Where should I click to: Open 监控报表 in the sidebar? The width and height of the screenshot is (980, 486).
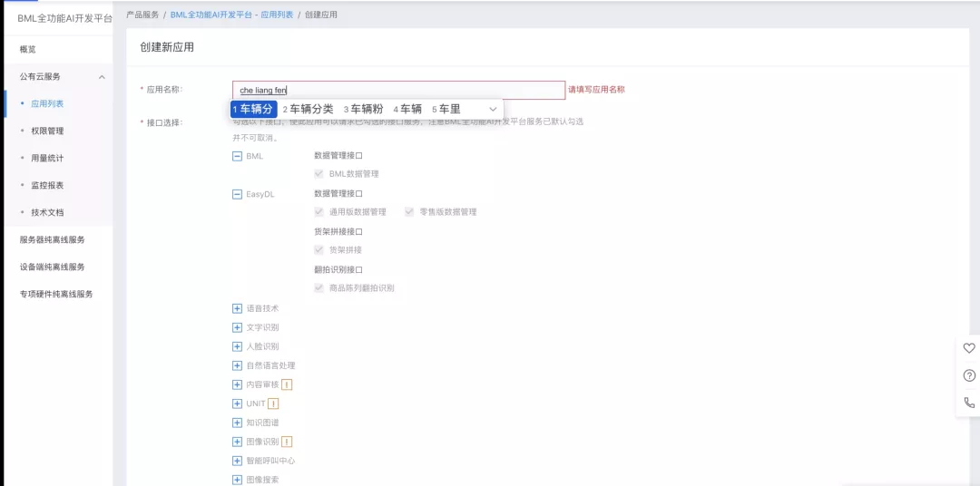[x=47, y=186]
